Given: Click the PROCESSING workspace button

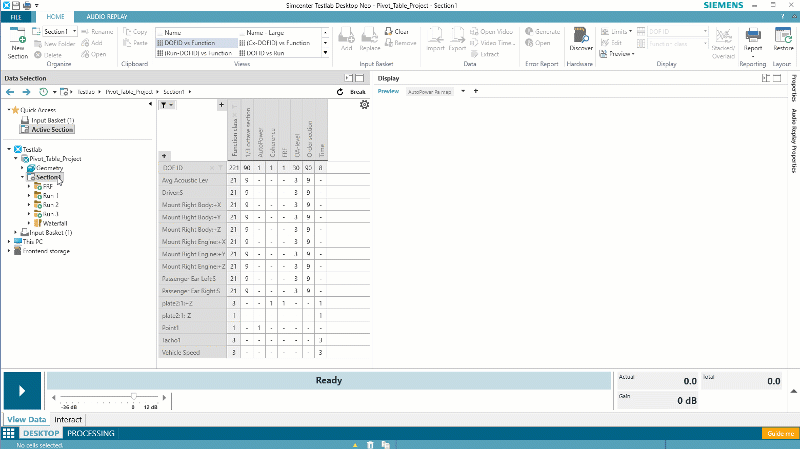Looking at the screenshot, I should tap(91, 433).
